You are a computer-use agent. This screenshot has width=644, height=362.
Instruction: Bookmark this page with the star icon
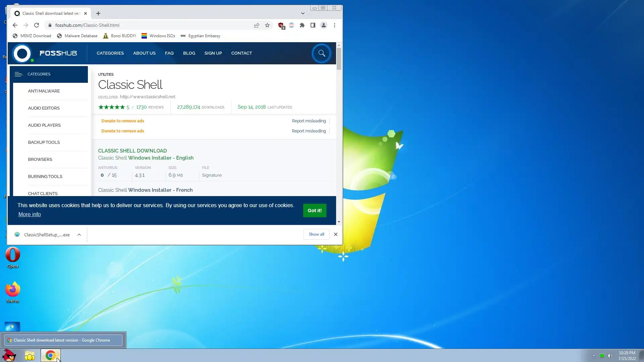coord(267,25)
